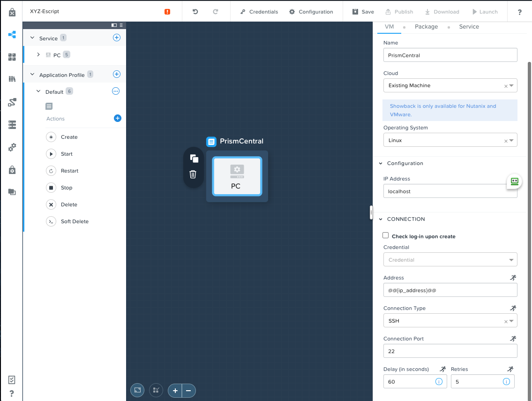The height and width of the screenshot is (401, 532).
Task: Toggle runtime editable for Retries
Action: [x=510, y=369]
